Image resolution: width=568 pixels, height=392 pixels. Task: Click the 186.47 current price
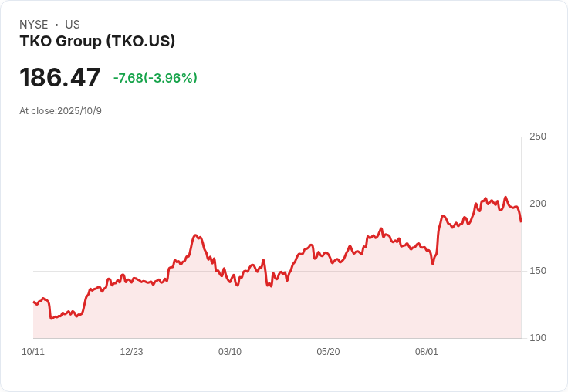click(x=60, y=78)
